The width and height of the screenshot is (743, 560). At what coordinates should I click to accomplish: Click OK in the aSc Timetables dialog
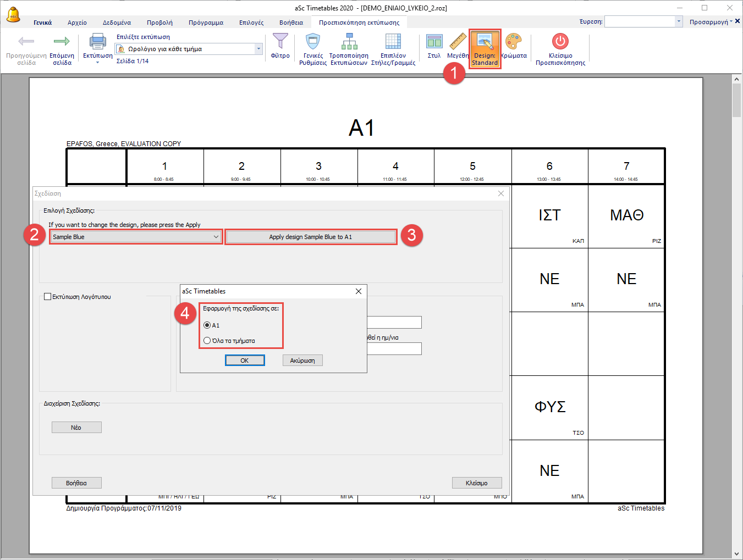(245, 361)
